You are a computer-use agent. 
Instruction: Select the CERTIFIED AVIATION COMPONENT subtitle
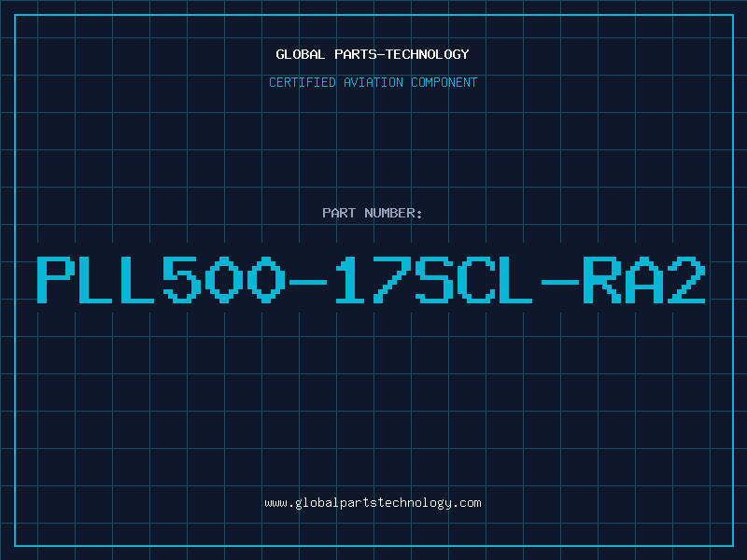tap(373, 82)
